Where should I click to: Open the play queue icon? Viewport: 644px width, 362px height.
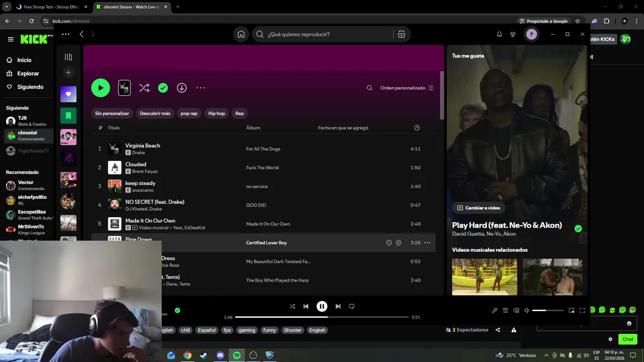click(506, 311)
